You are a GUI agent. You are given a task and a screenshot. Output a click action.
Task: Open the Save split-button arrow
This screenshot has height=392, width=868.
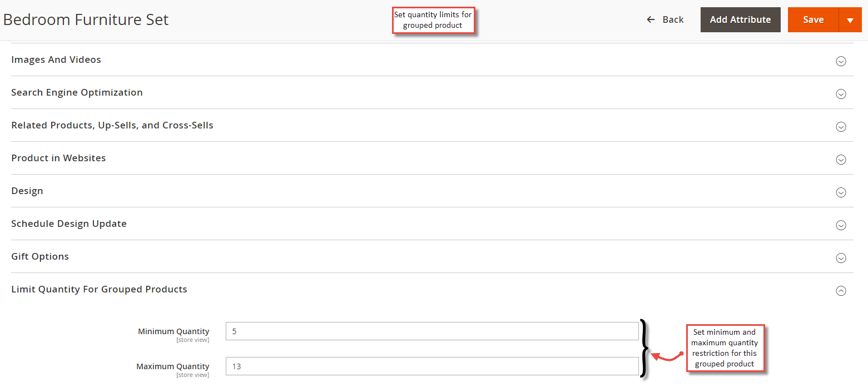pos(850,19)
